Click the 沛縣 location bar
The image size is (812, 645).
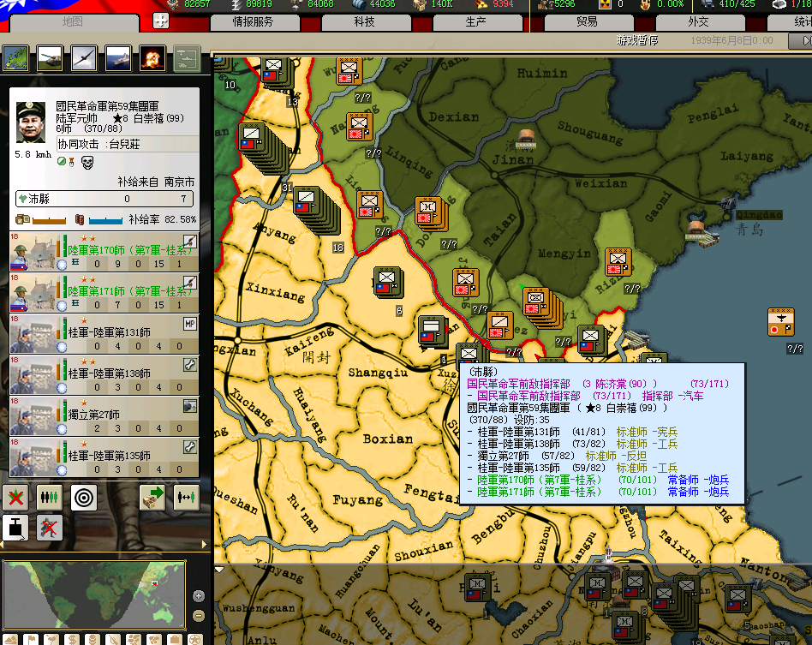(104, 199)
